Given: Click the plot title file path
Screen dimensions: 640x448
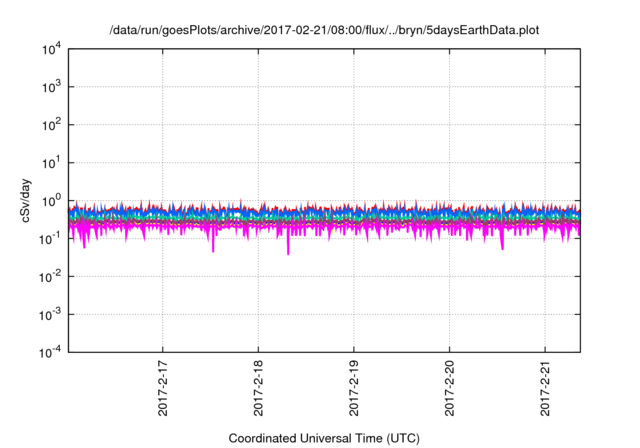Looking at the screenshot, I should 324,30.
